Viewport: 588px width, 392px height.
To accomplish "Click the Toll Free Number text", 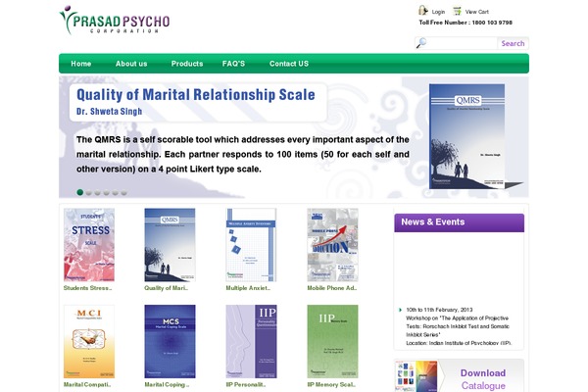I will tap(465, 23).
